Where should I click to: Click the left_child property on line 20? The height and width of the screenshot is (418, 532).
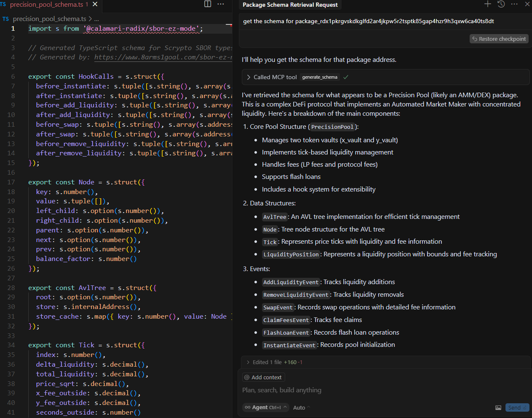(55, 211)
